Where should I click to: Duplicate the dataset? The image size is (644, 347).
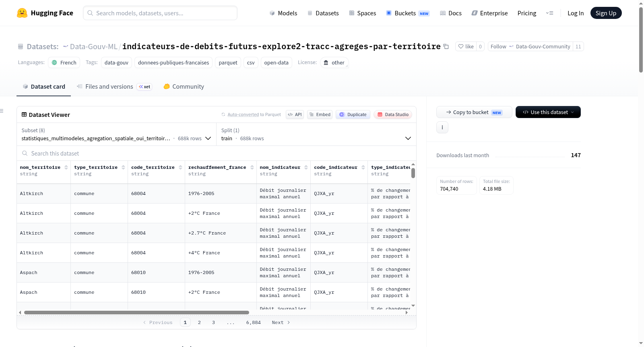pyautogui.click(x=353, y=114)
